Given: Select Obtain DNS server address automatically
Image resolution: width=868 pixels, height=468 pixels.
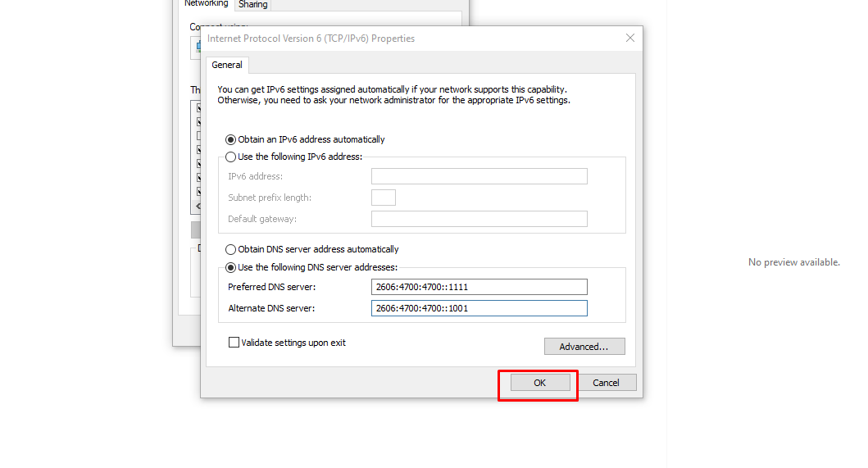Looking at the screenshot, I should click(231, 249).
